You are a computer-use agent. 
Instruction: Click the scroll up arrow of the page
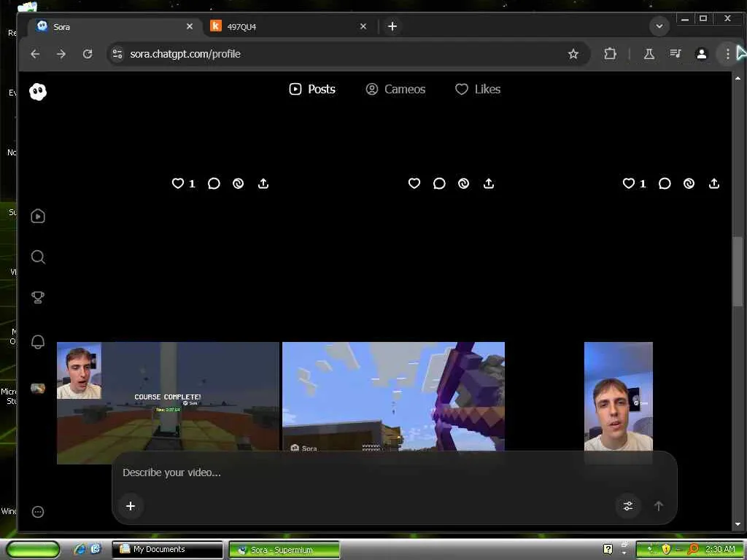point(738,77)
